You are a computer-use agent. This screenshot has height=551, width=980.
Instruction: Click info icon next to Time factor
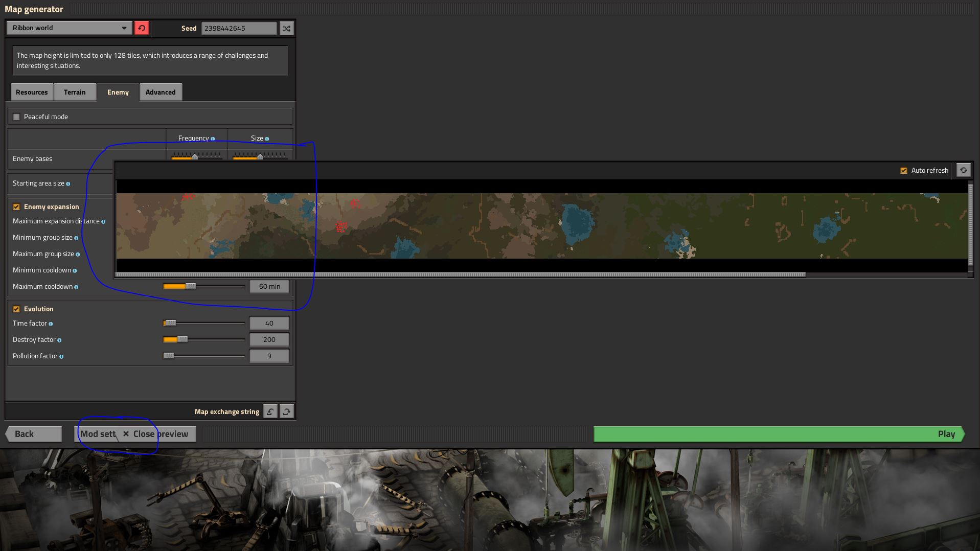[51, 324]
